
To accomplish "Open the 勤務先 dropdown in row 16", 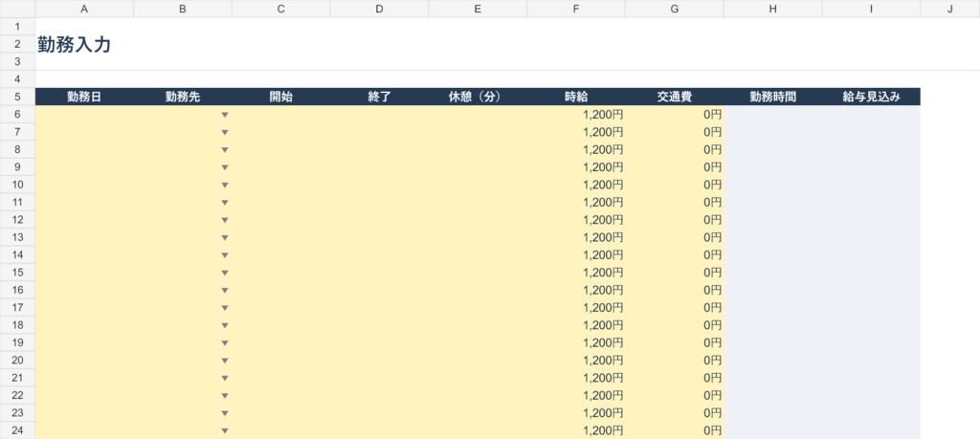I will tap(225, 290).
